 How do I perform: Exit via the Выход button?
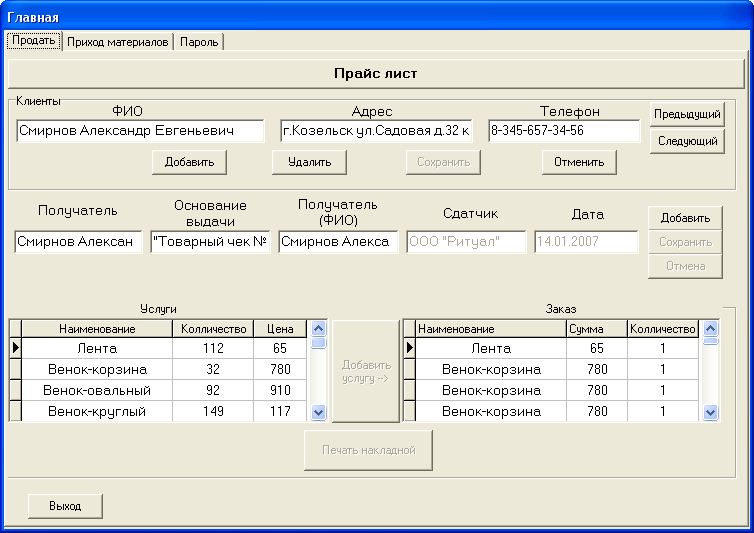point(65,506)
